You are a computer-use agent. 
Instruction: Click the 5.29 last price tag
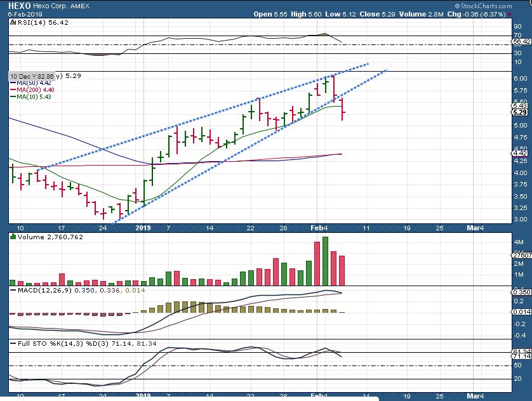tap(520, 112)
